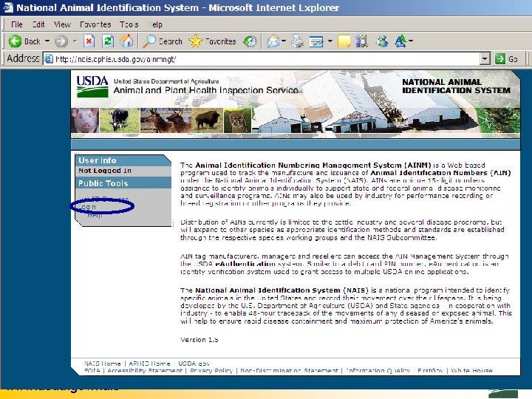This screenshot has width=532, height=399.
Task: Open the USDA.gov footer link
Action: pyautogui.click(x=194, y=364)
